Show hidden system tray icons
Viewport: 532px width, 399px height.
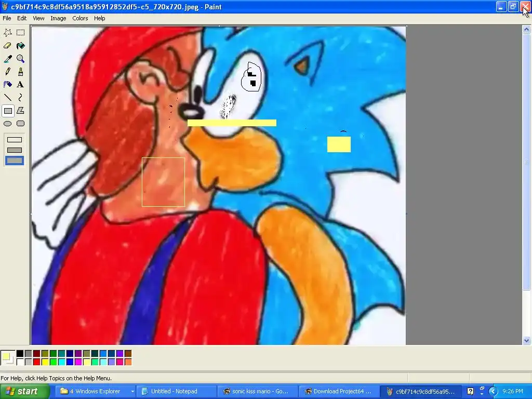[x=494, y=391]
